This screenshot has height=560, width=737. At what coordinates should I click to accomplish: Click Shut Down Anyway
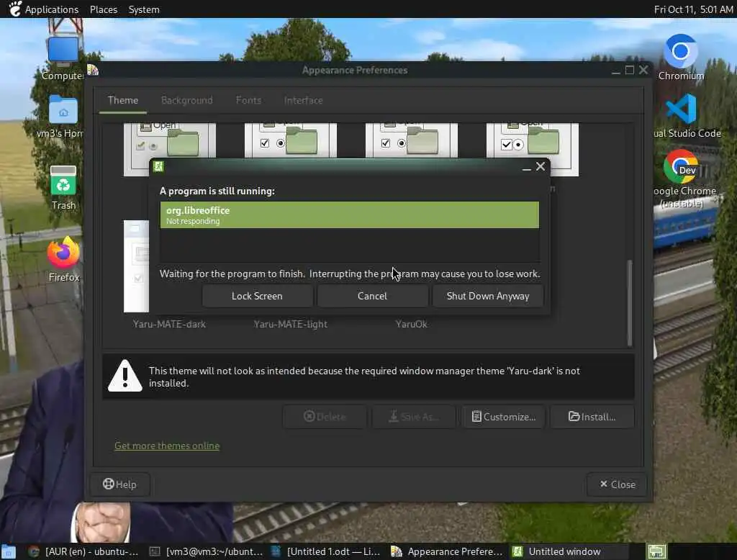[488, 296]
